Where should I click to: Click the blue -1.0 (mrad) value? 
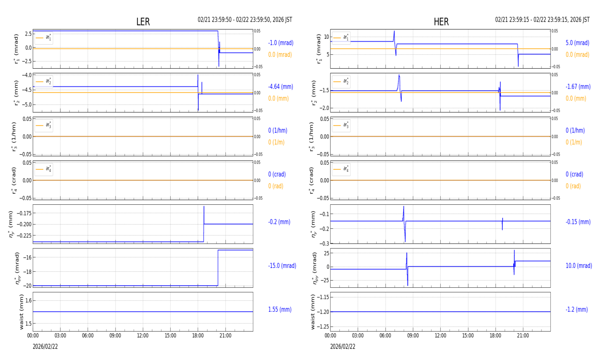click(x=281, y=43)
